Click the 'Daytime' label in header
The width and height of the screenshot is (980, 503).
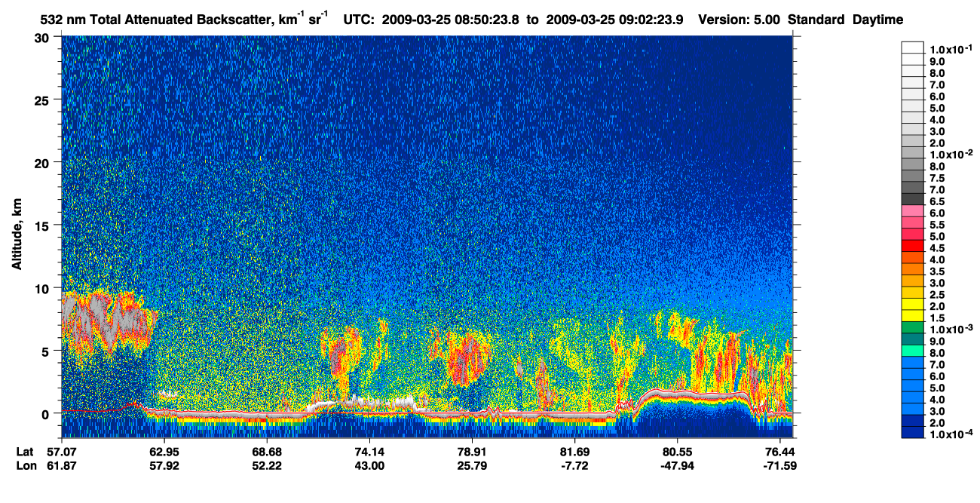878,20
